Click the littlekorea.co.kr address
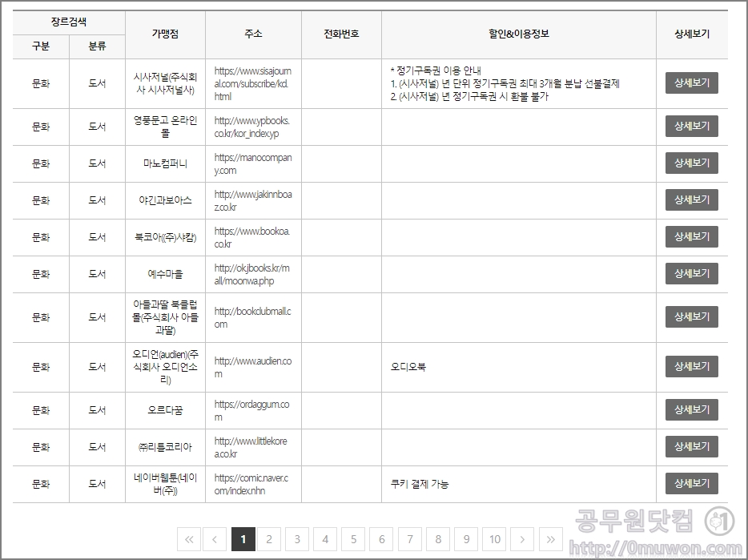Viewport: 748px width, 560px height. pyautogui.click(x=251, y=447)
